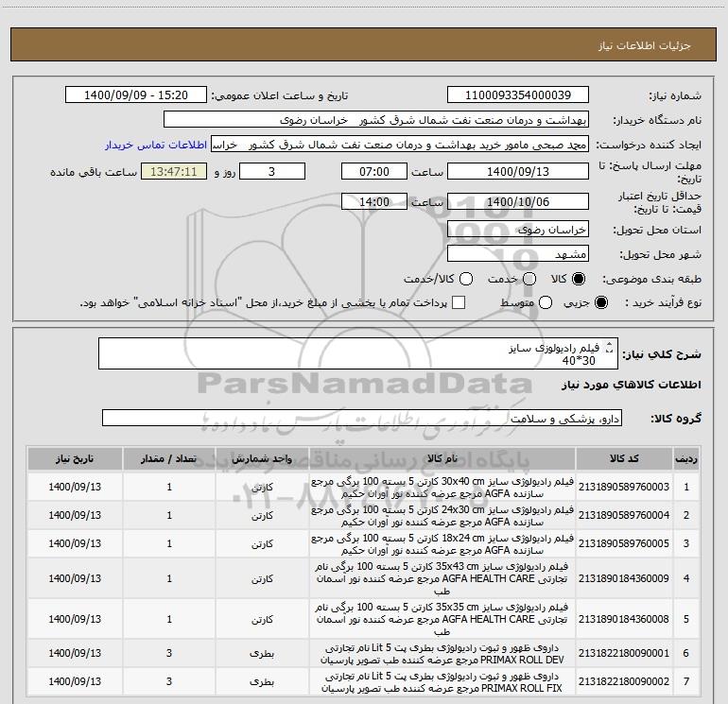Click product code 2131890589760005
728x704 pixels.
click(x=624, y=543)
